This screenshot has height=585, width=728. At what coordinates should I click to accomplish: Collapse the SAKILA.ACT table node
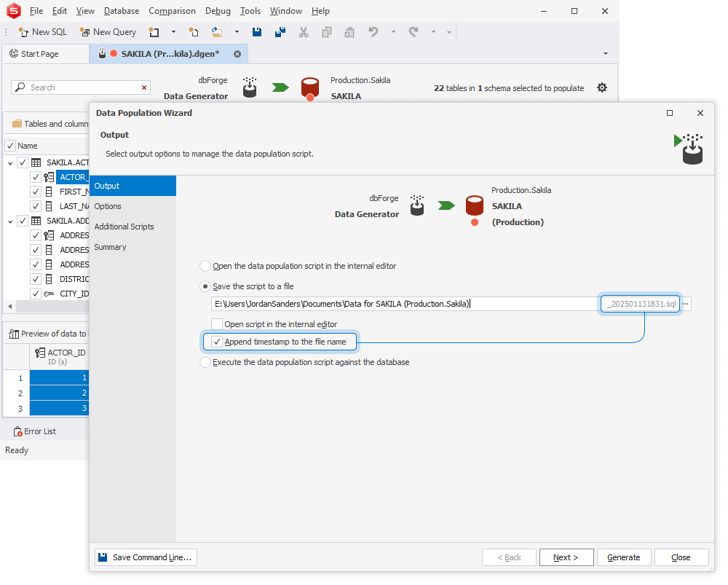pyautogui.click(x=10, y=163)
